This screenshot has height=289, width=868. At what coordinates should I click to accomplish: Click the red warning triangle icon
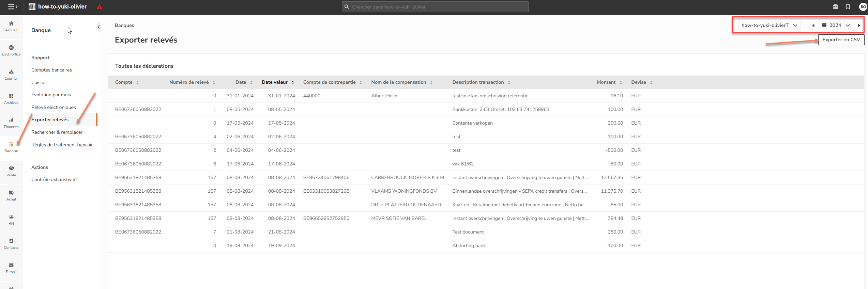click(100, 7)
